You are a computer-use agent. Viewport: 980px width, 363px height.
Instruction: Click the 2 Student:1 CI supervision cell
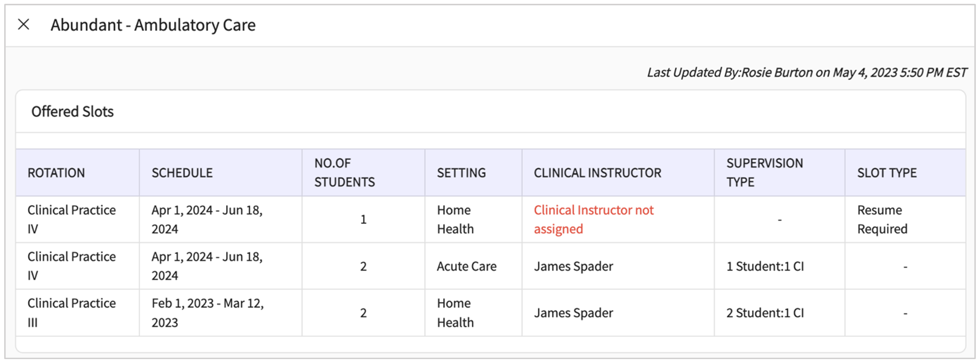click(765, 313)
